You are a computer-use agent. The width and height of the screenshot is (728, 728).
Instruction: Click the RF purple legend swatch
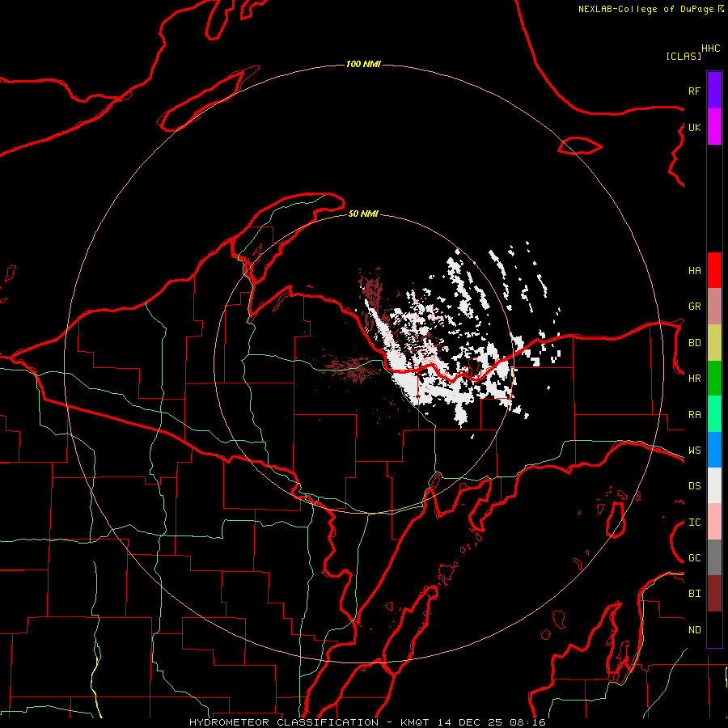714,91
